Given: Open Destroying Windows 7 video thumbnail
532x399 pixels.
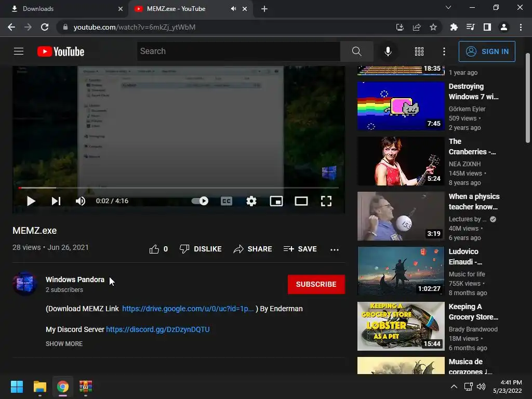Looking at the screenshot, I should [x=401, y=106].
